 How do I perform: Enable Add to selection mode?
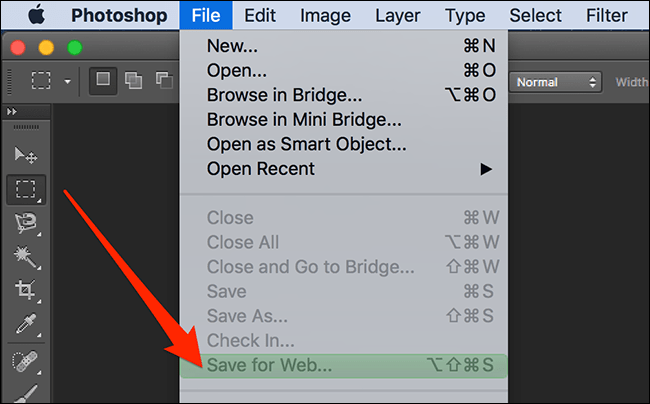[x=133, y=80]
